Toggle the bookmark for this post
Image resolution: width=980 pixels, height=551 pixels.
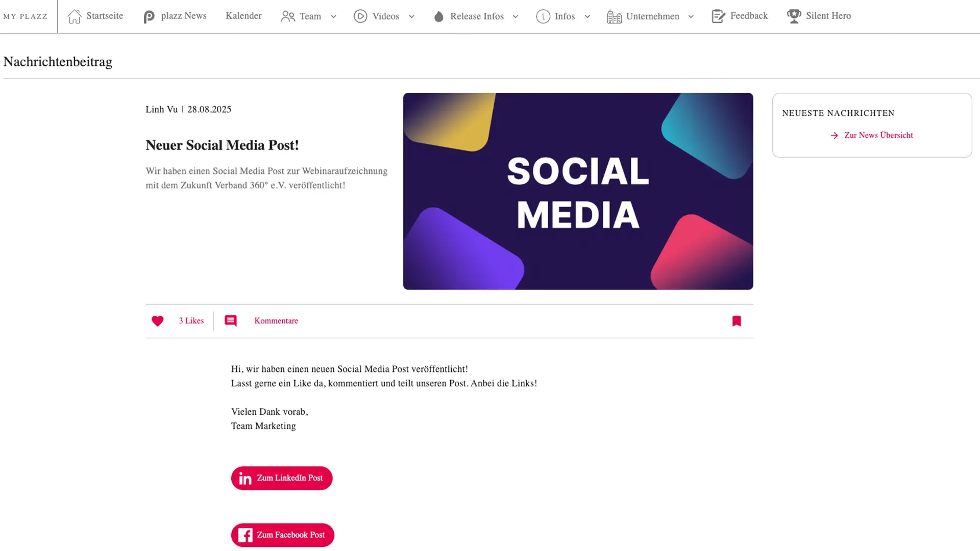(x=737, y=321)
